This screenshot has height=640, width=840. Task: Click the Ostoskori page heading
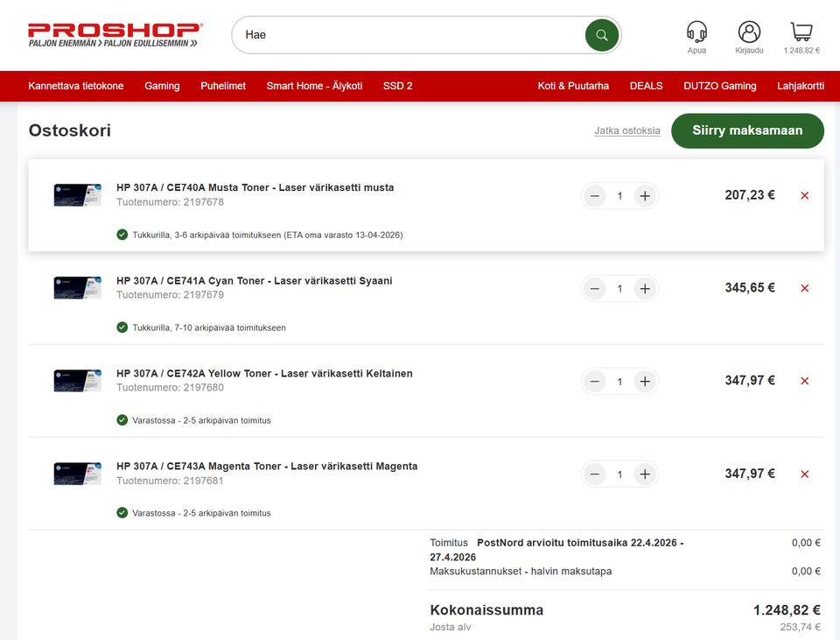70,130
